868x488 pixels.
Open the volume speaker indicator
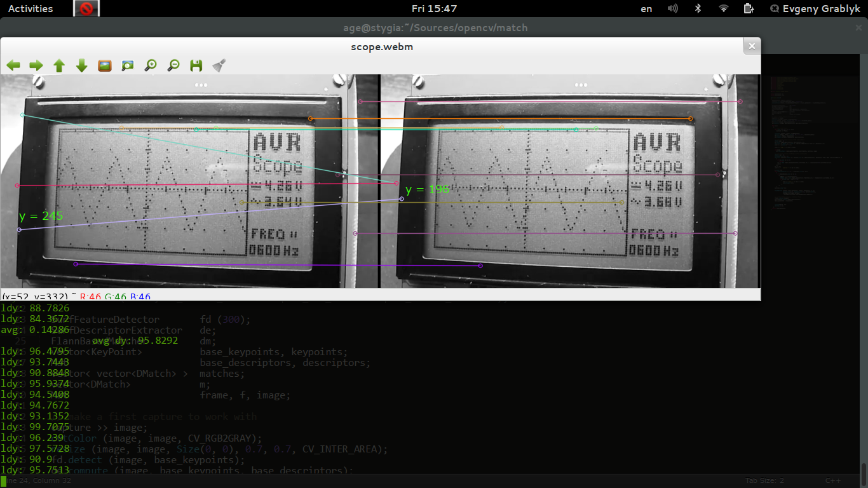pyautogui.click(x=673, y=8)
